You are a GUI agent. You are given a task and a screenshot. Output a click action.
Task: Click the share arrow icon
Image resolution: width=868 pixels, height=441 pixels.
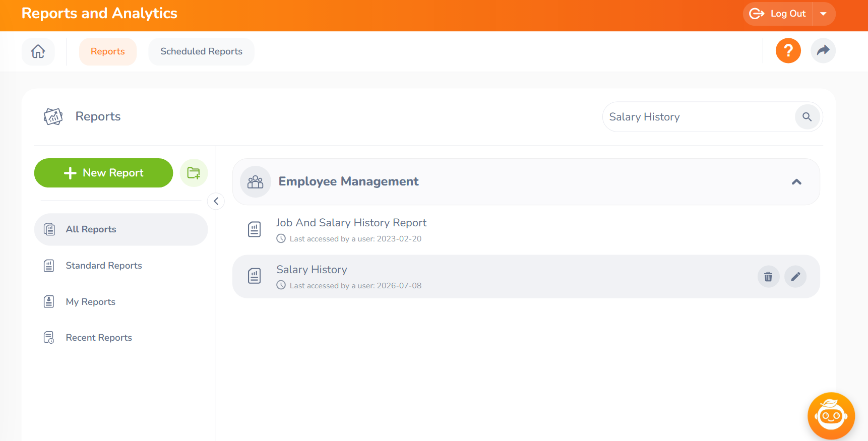click(823, 51)
